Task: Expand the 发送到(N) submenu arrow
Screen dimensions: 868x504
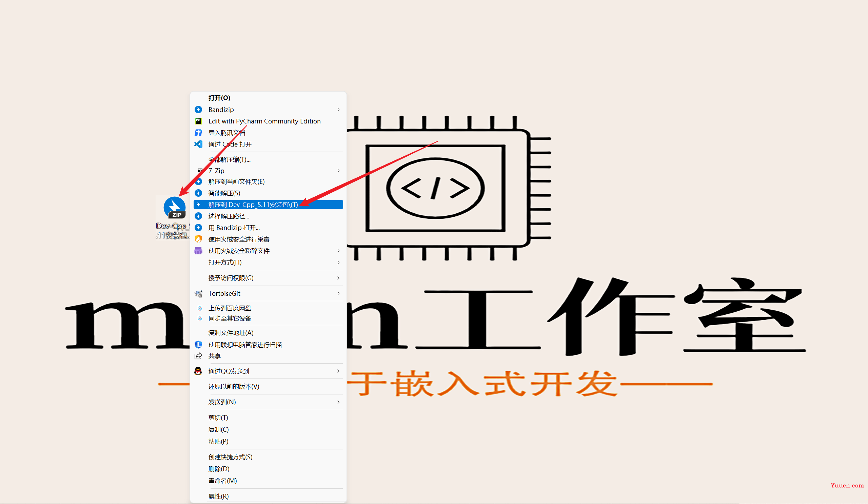Action: click(338, 402)
